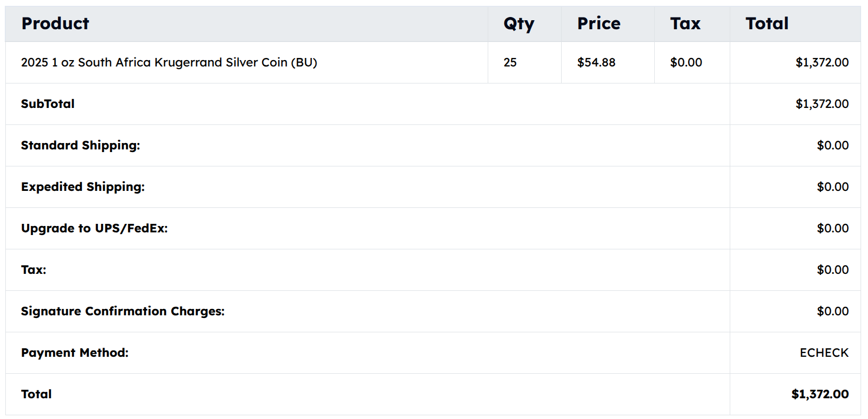The height and width of the screenshot is (419, 868).
Task: Click the bold final total $1,372.00
Action: (x=820, y=394)
